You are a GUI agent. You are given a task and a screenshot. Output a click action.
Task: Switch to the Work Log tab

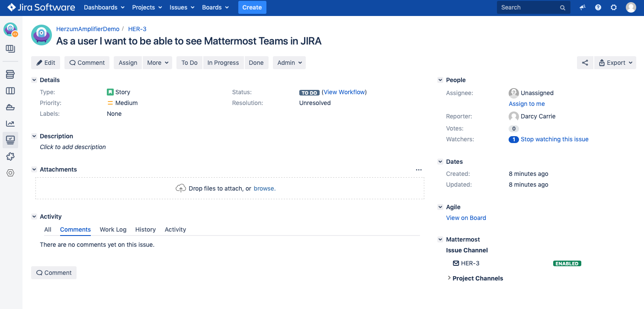(113, 229)
